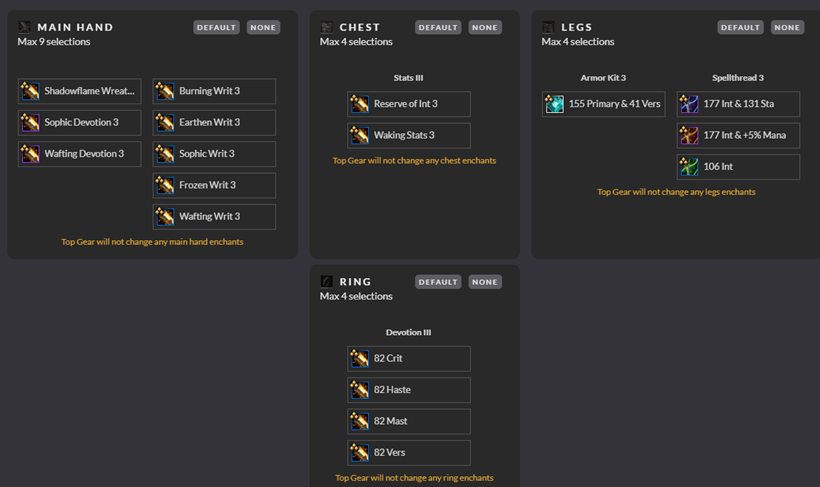Click the 155 Primary & 41 Vers armor kit icon
Image resolution: width=820 pixels, height=487 pixels.
pyautogui.click(x=554, y=104)
